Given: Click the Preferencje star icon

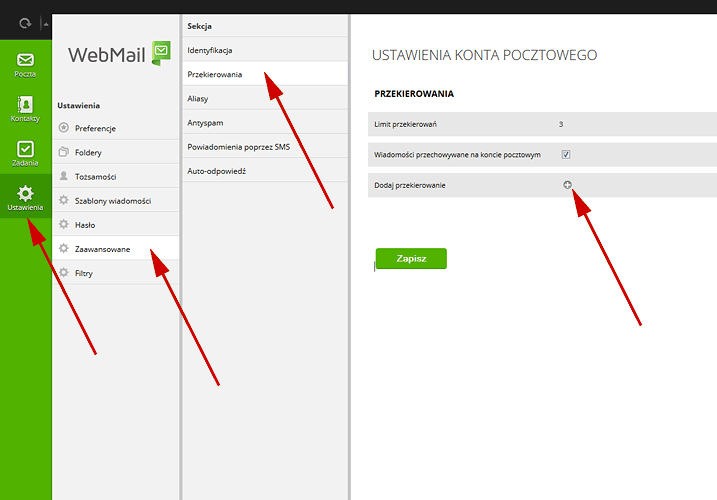Looking at the screenshot, I should (64, 128).
